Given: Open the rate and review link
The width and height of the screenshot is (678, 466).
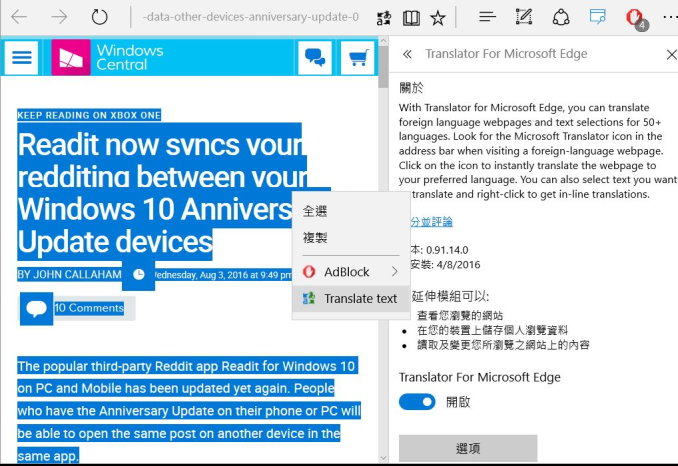Looking at the screenshot, I should tap(431, 222).
